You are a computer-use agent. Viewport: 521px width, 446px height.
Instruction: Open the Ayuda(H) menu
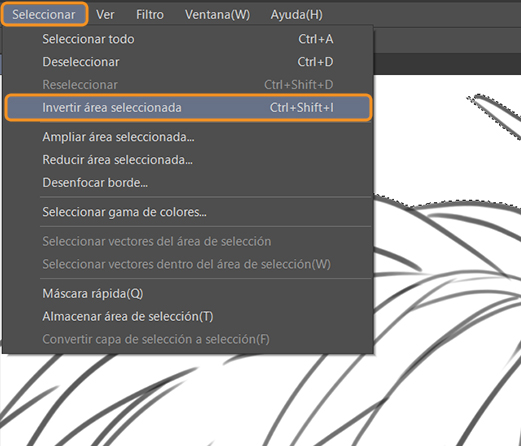(x=296, y=15)
